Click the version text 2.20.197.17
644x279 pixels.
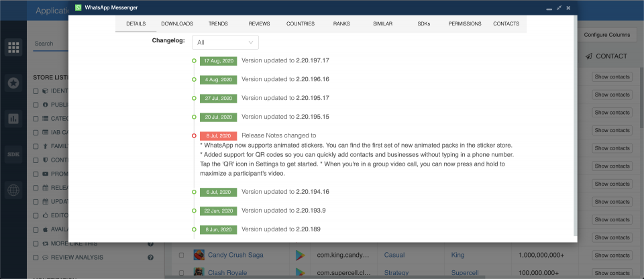coord(313,60)
